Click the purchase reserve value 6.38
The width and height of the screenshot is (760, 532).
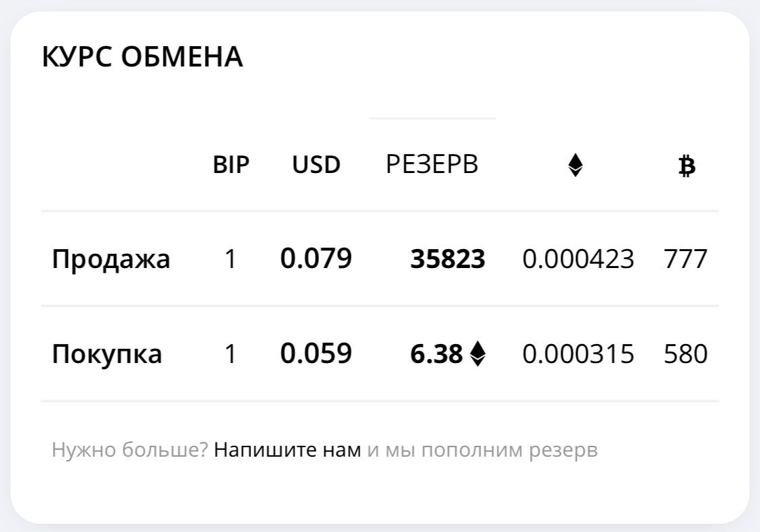[x=436, y=354]
